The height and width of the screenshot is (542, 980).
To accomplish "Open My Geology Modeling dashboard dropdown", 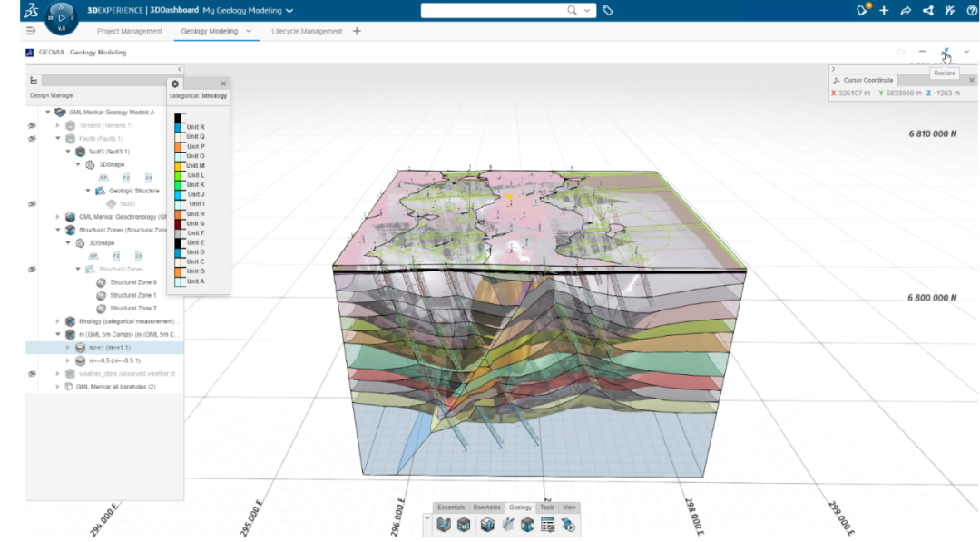I will pyautogui.click(x=289, y=11).
